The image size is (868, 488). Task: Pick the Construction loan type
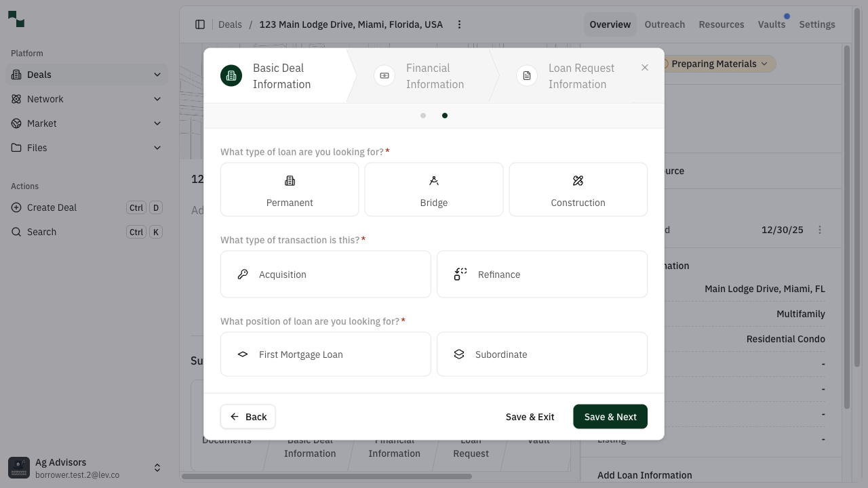click(x=578, y=189)
